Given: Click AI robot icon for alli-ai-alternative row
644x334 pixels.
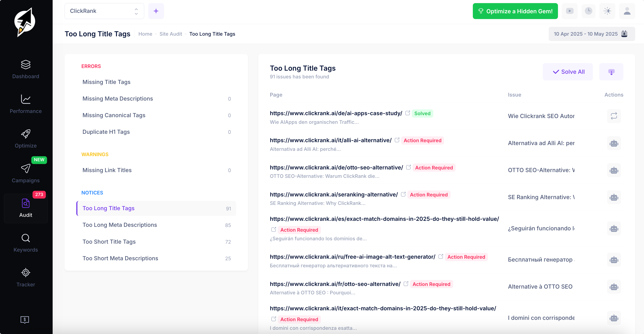Looking at the screenshot, I should click(614, 143).
